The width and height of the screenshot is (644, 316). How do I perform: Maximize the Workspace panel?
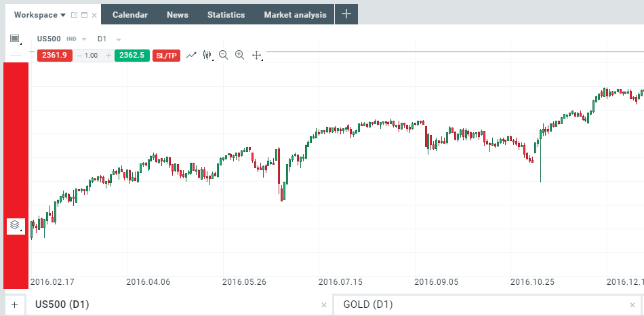pyautogui.click(x=84, y=15)
